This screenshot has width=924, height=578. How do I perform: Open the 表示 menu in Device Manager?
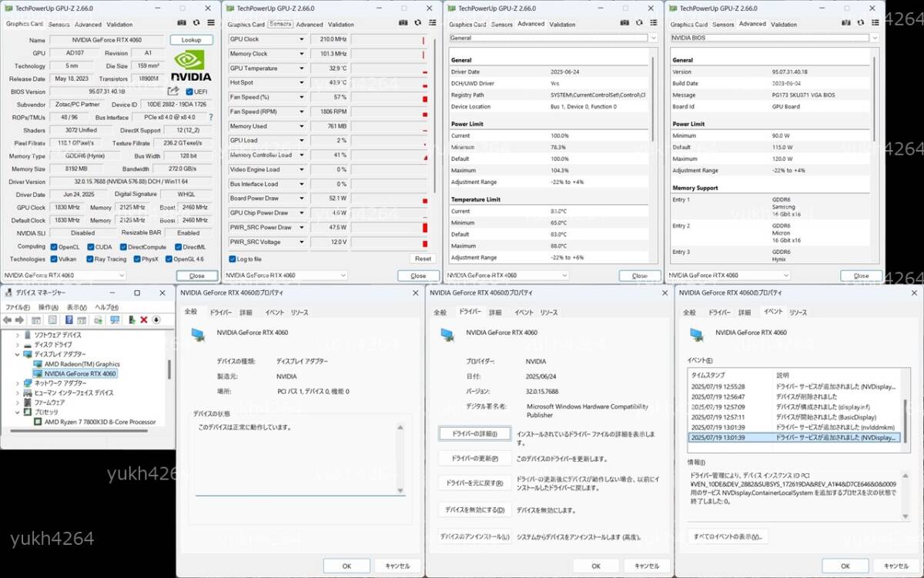(77, 307)
